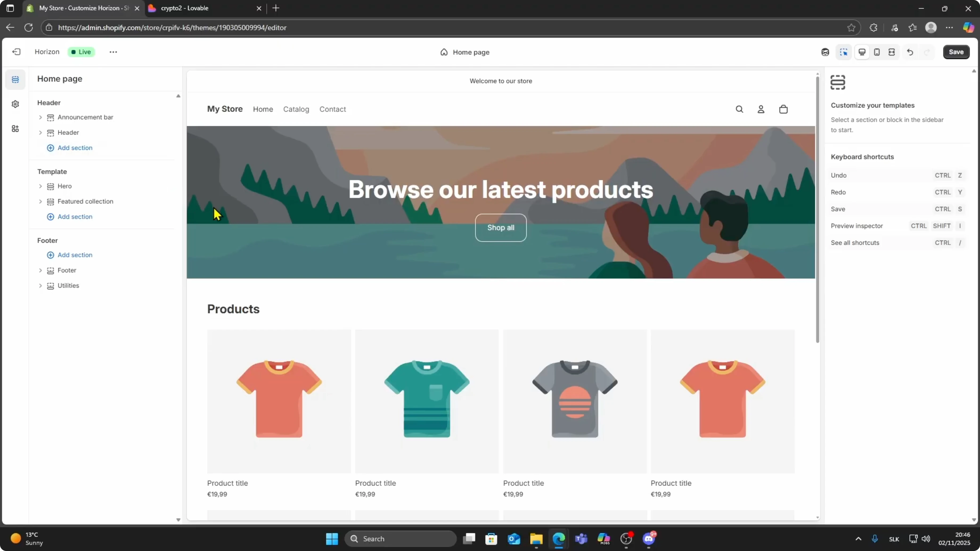This screenshot has height=551, width=980.
Task: Switch to mobile preview view
Action: coord(877,52)
